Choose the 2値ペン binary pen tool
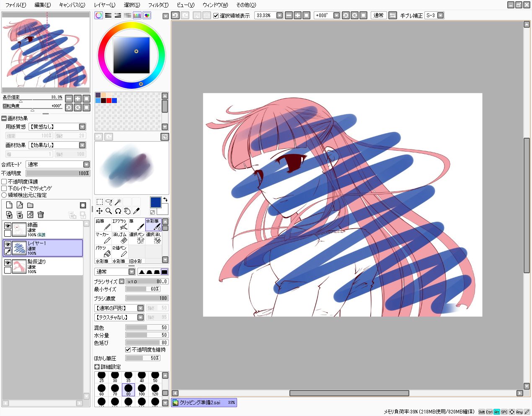This screenshot has width=532, height=416. point(120,251)
